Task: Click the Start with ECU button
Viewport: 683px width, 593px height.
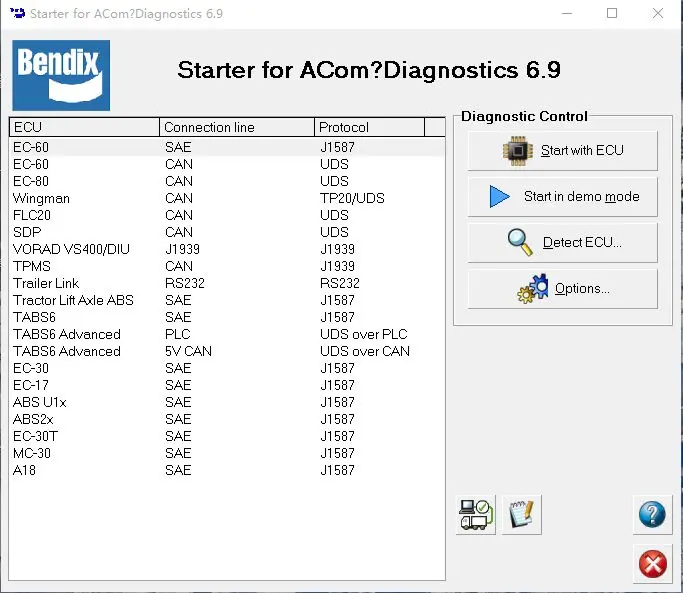Action: pos(562,151)
